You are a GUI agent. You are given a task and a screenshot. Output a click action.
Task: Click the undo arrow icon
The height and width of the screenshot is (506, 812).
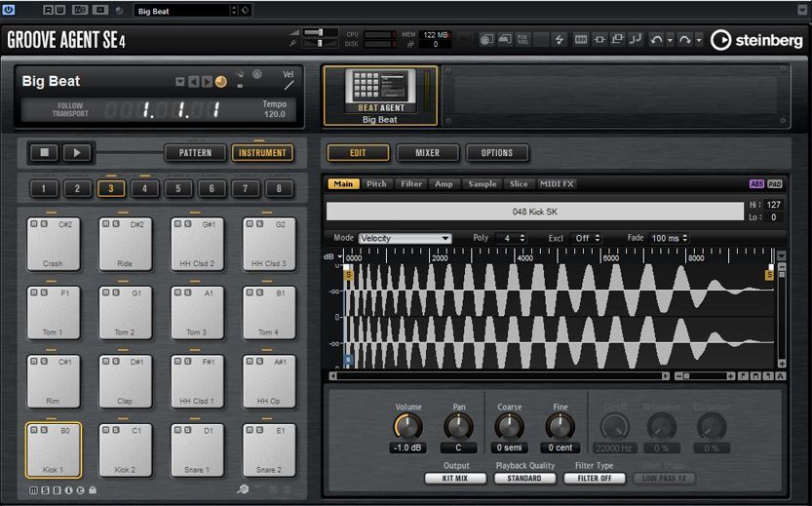[657, 39]
